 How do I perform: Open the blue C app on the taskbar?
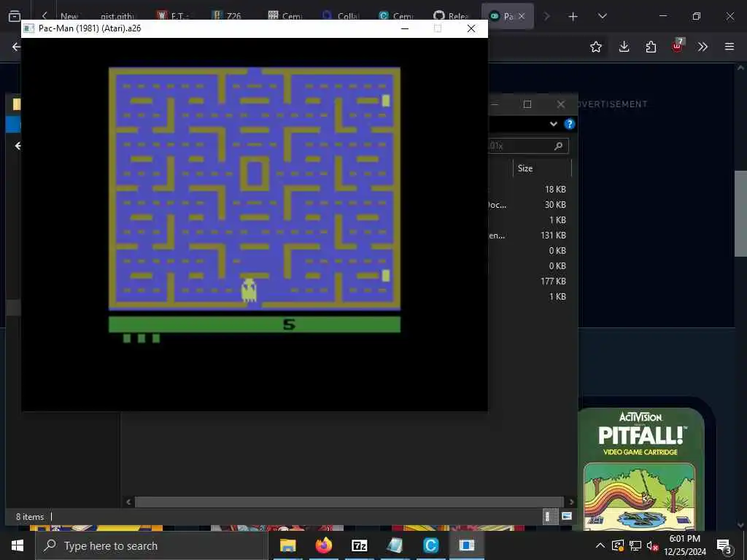tap(430, 545)
